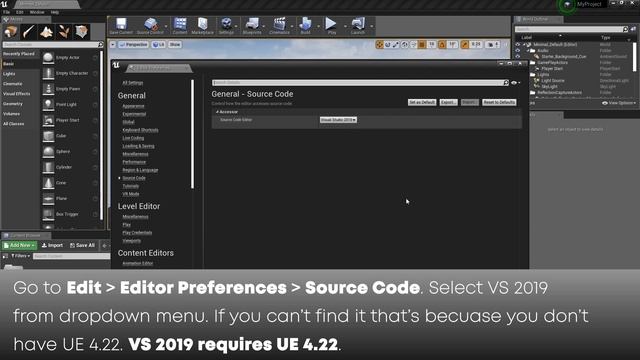Click the world/local coordinate globe icon
Image resolution: width=640 pixels, height=360 pixels.
click(404, 44)
